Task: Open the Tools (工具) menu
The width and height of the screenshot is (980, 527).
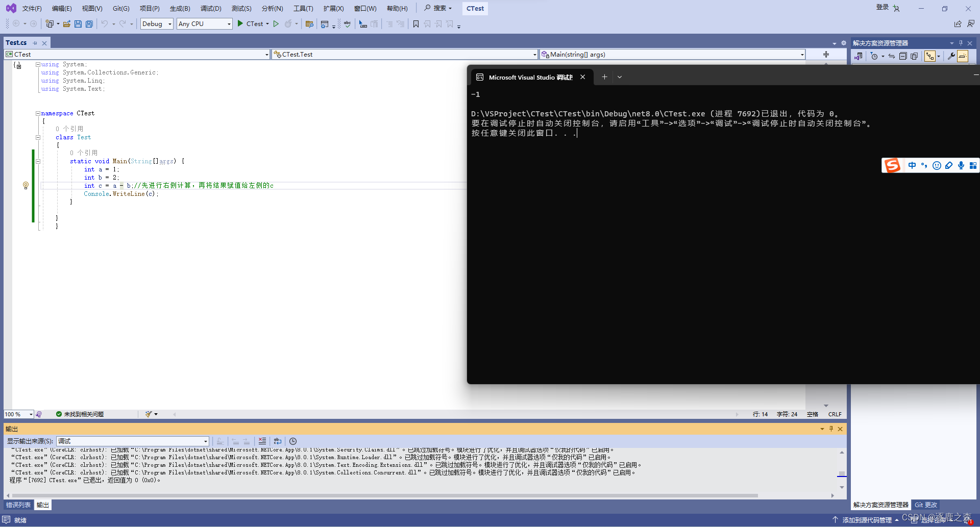Action: coord(303,8)
